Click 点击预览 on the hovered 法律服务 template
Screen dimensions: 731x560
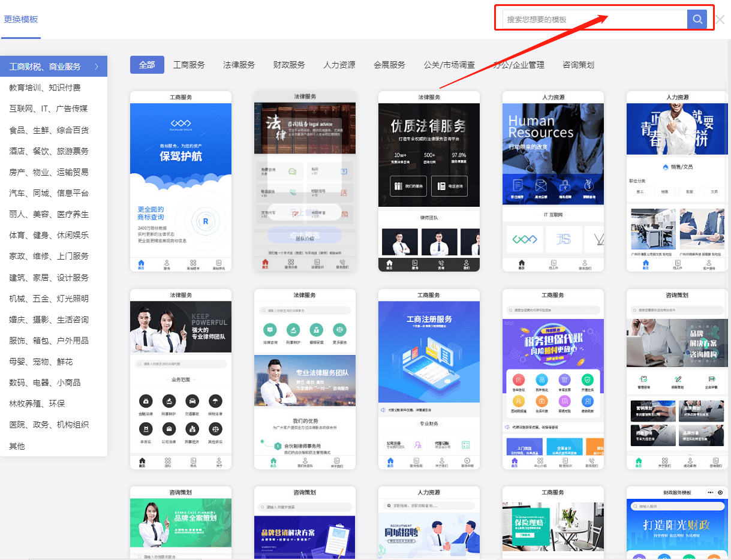[305, 235]
